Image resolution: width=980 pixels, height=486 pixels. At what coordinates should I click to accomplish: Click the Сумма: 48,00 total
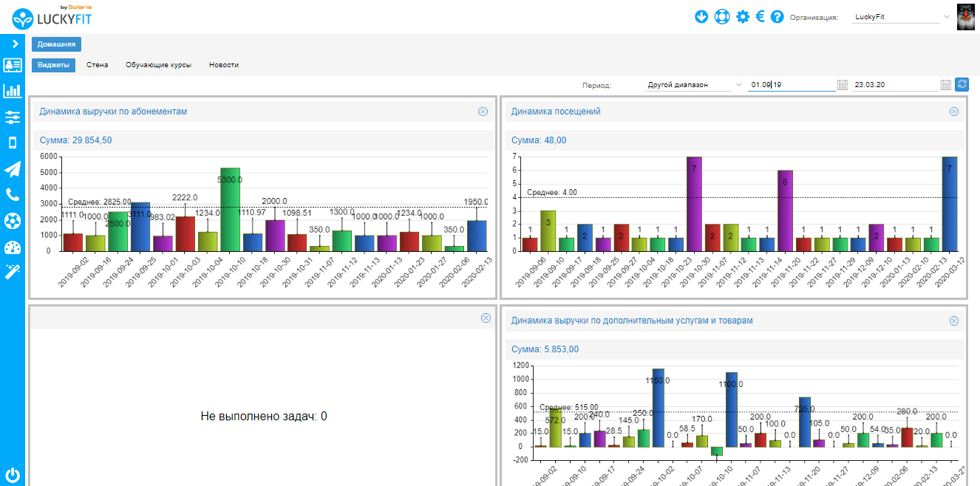pyautogui.click(x=539, y=140)
